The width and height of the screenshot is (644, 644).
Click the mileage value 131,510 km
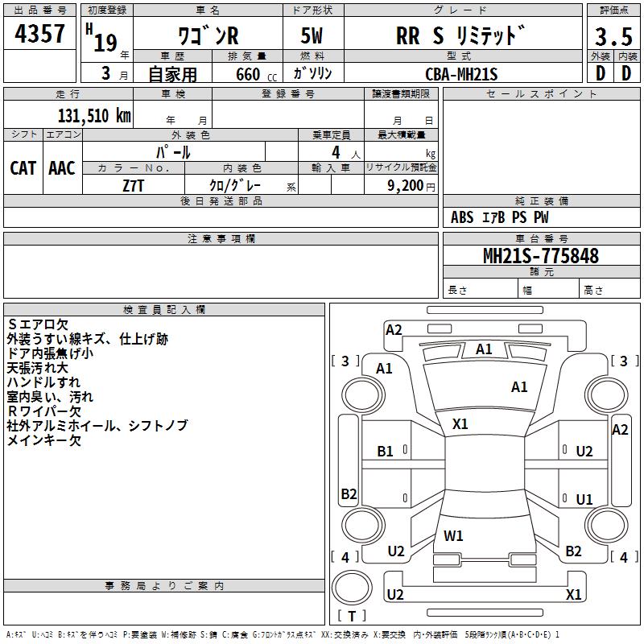[94, 115]
